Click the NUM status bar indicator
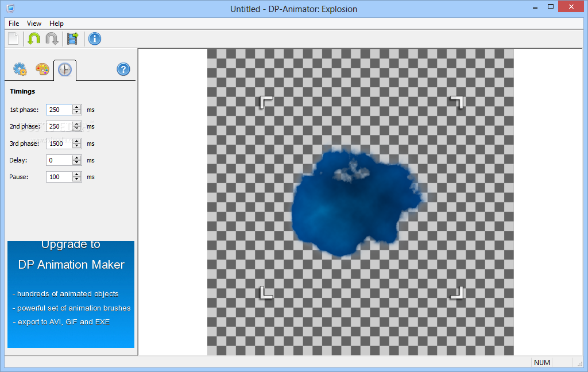 pos(542,363)
